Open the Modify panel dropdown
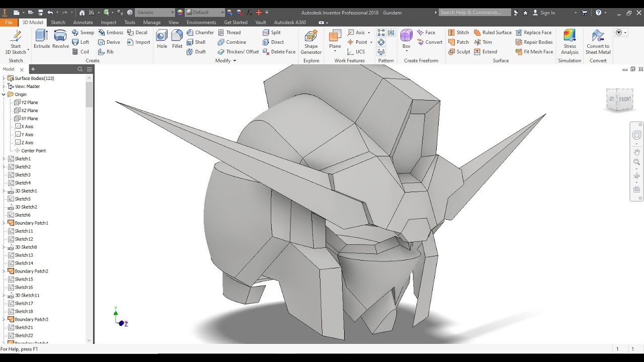 (226, 60)
